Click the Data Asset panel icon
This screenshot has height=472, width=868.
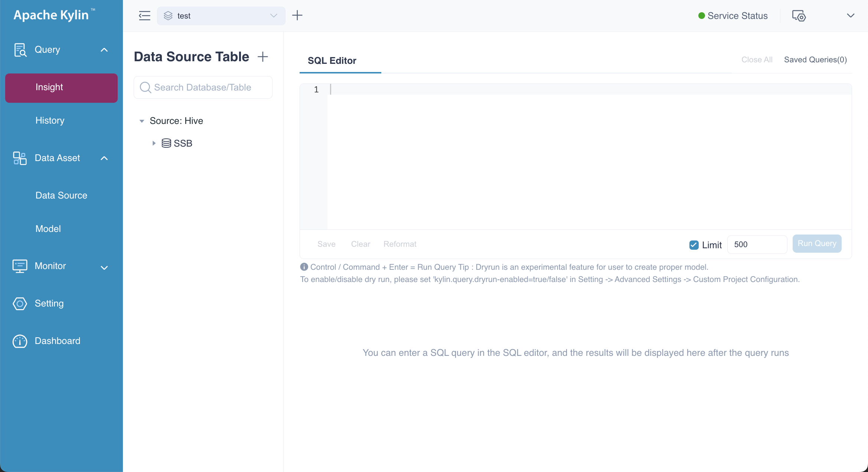pyautogui.click(x=20, y=158)
